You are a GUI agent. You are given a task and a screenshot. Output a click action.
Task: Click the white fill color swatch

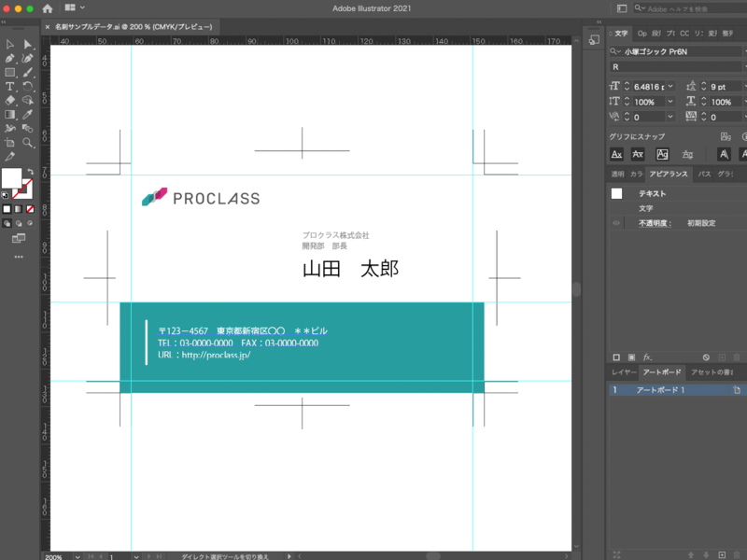[x=12, y=178]
